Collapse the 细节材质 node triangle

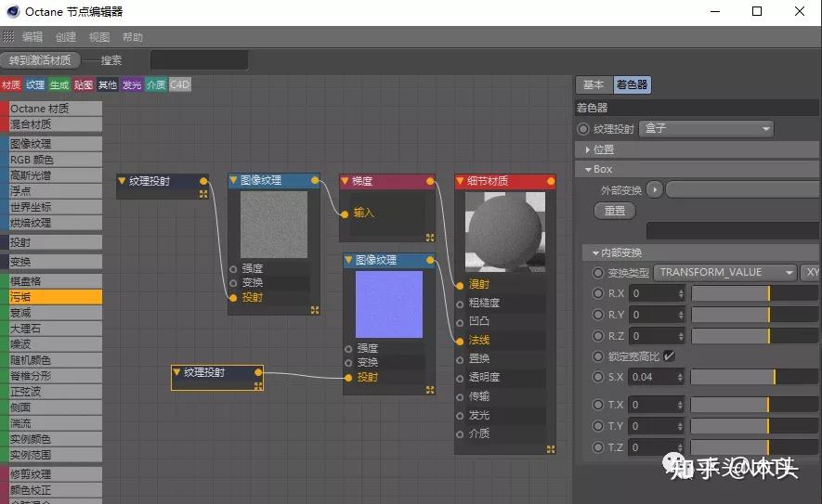(461, 181)
